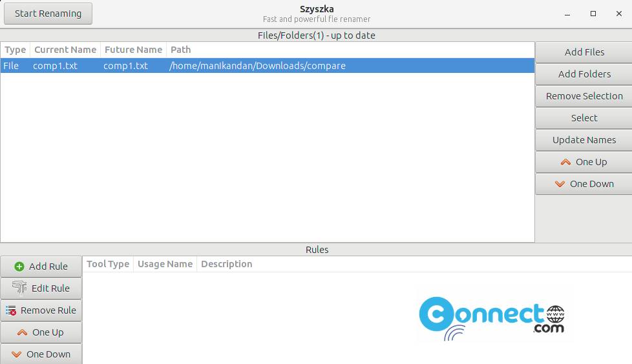The image size is (632, 364).
Task: Open the Add Files dialog
Action: (584, 52)
